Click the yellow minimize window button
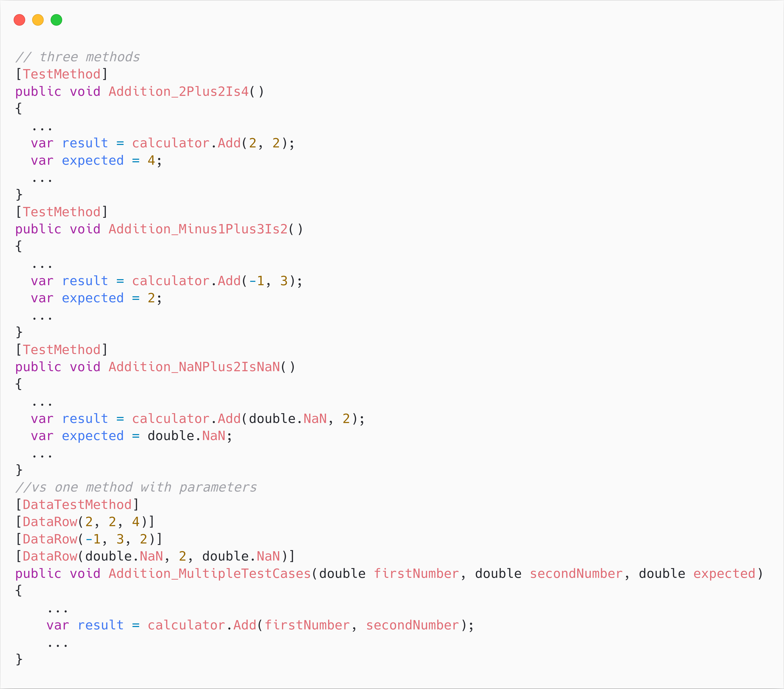The width and height of the screenshot is (784, 689). (38, 20)
